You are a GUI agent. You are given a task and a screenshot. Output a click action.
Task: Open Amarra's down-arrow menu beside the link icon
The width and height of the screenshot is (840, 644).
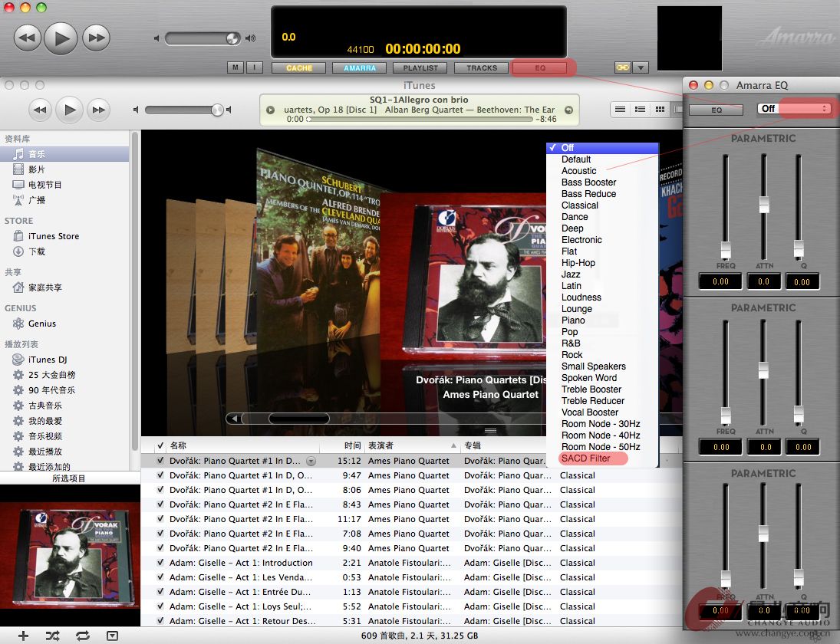[x=641, y=67]
